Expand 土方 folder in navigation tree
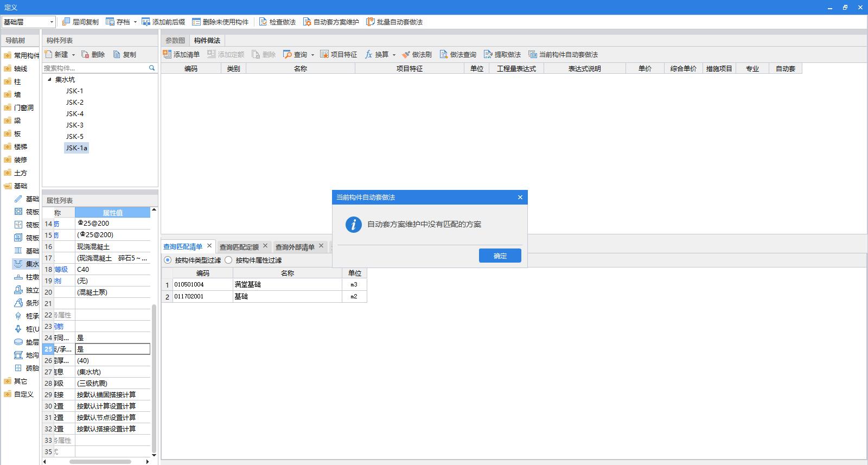The width and height of the screenshot is (868, 465). [x=7, y=173]
